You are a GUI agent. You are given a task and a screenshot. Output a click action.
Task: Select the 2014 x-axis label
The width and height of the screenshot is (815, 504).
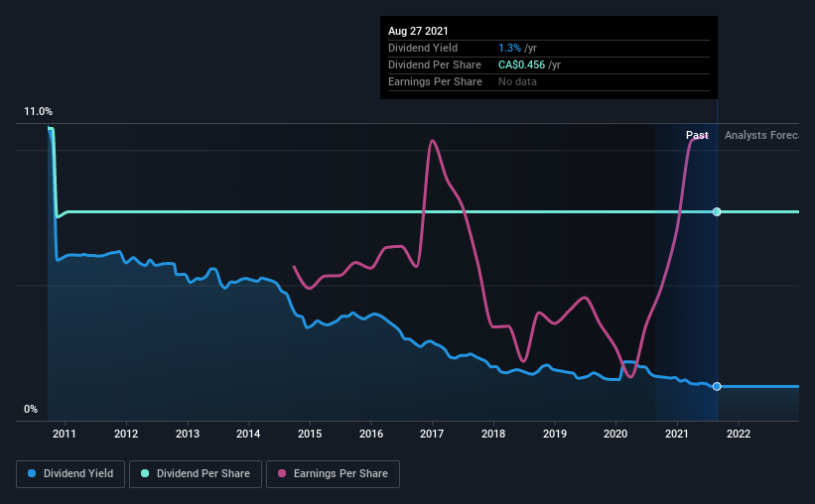(248, 434)
